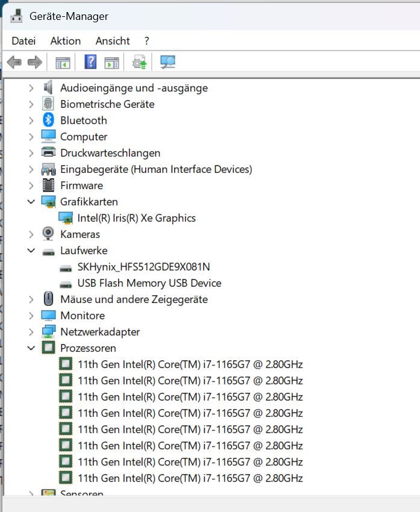Expand the Audioeingänge und -ausgänge category
The width and height of the screenshot is (420, 512).
click(31, 88)
